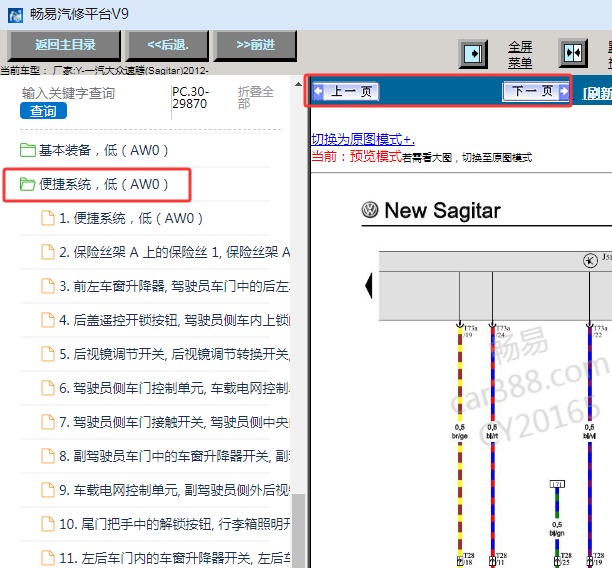
Task: Click the tree panel scroll-up arrow
Action: pyautogui.click(x=299, y=84)
